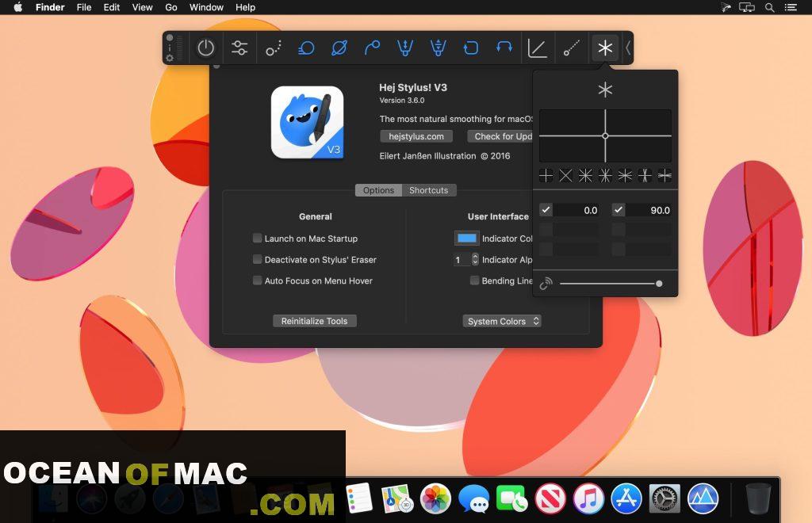Viewport: 812px width, 523px height.
Task: Open the App Store in the Dock
Action: point(626,498)
